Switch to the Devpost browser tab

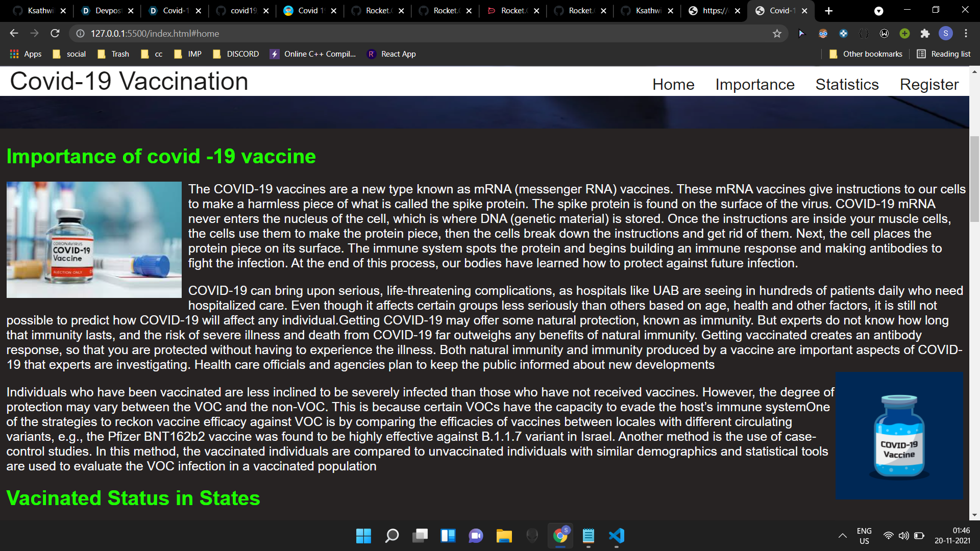pyautogui.click(x=108, y=11)
